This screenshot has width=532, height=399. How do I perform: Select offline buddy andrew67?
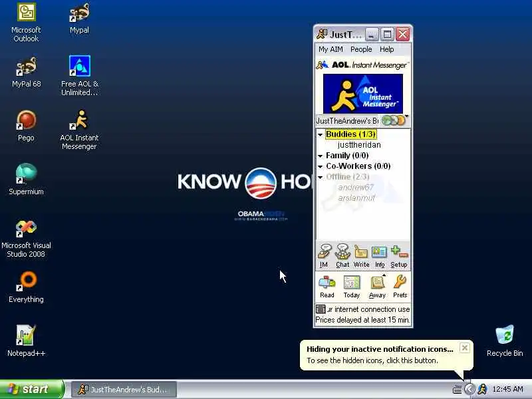click(356, 188)
